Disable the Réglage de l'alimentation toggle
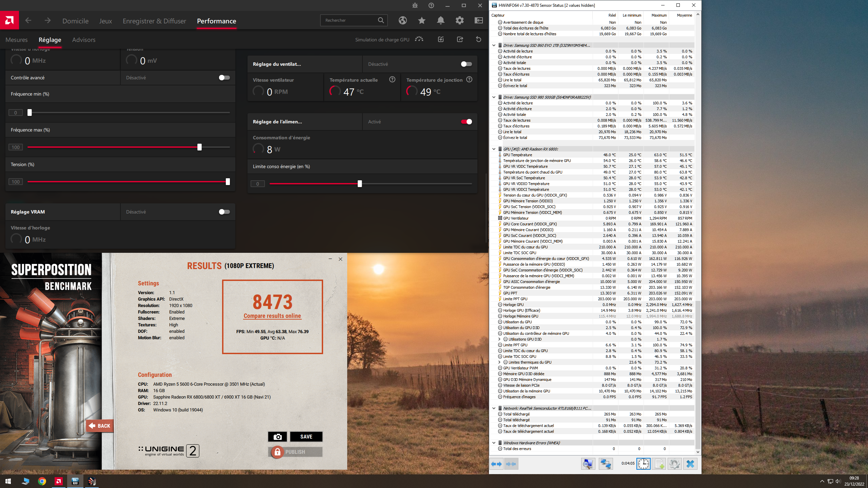Viewport: 868px width, 488px height. pyautogui.click(x=466, y=122)
